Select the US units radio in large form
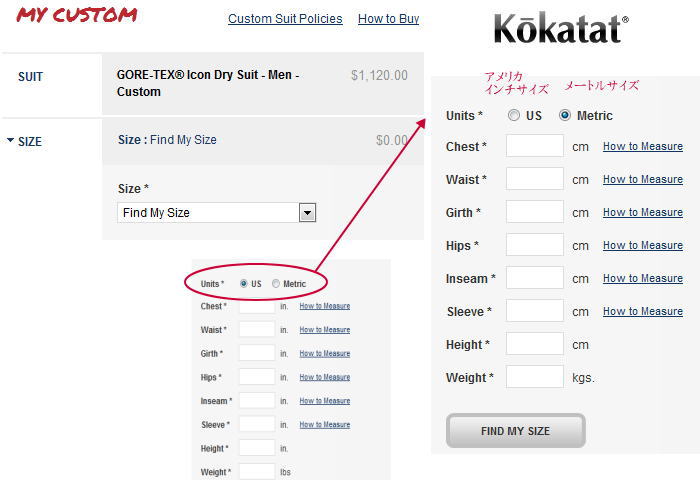The width and height of the screenshot is (700, 480). point(514,115)
